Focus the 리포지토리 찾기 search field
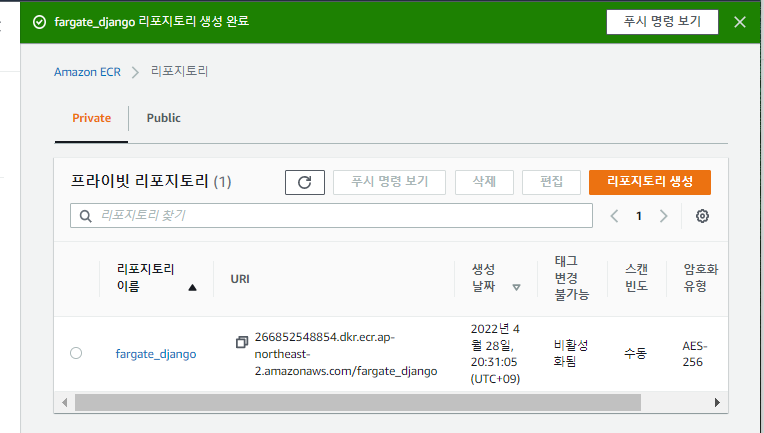The width and height of the screenshot is (764, 433). coord(331,216)
